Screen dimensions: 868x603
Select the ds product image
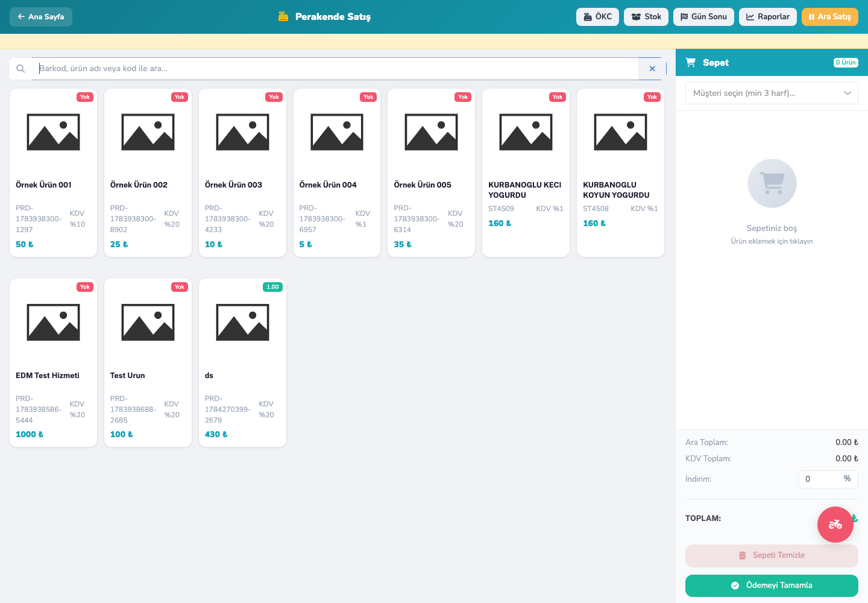coord(243,323)
